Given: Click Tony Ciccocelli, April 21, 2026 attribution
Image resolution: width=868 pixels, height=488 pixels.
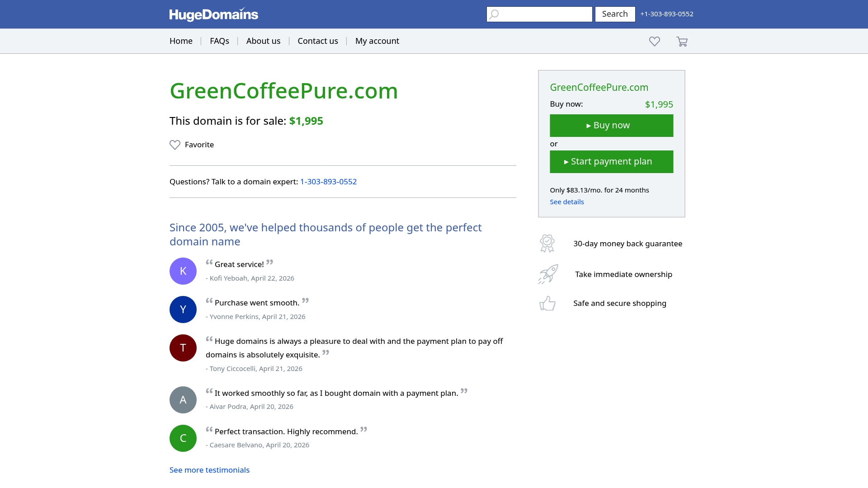Looking at the screenshot, I should coord(254,369).
